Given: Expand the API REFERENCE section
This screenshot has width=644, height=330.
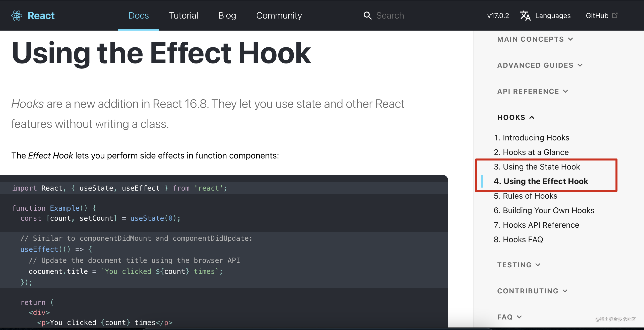Looking at the screenshot, I should pyautogui.click(x=532, y=91).
